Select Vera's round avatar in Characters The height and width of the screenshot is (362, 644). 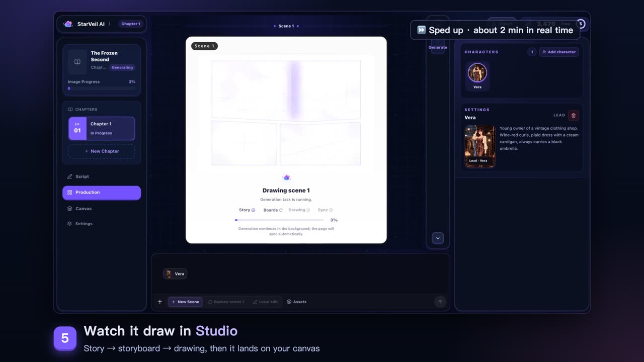(477, 73)
